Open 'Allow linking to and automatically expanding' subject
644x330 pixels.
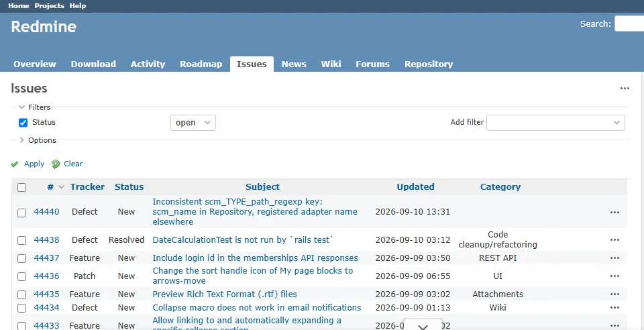(x=247, y=324)
